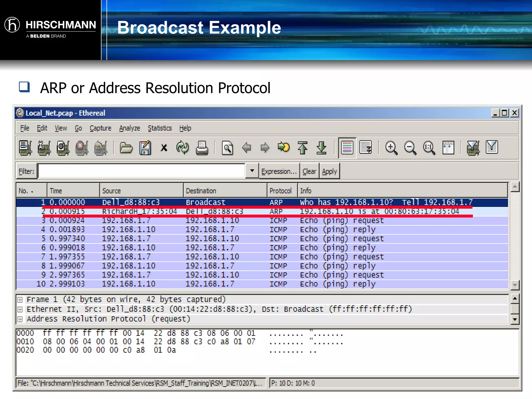Click the file path status bar
Viewport: 532px width, 399px height.
pos(141,383)
